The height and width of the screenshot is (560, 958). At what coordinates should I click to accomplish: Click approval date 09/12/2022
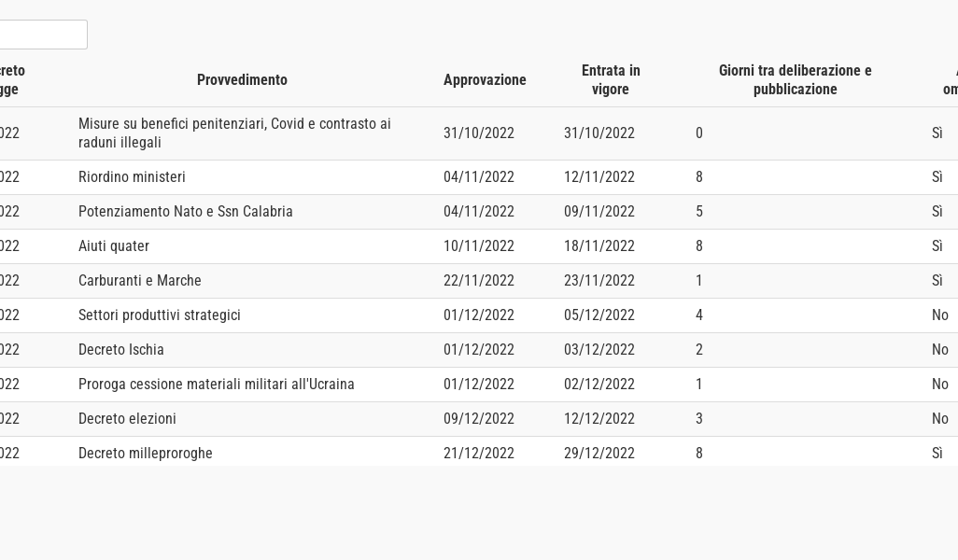coord(479,419)
